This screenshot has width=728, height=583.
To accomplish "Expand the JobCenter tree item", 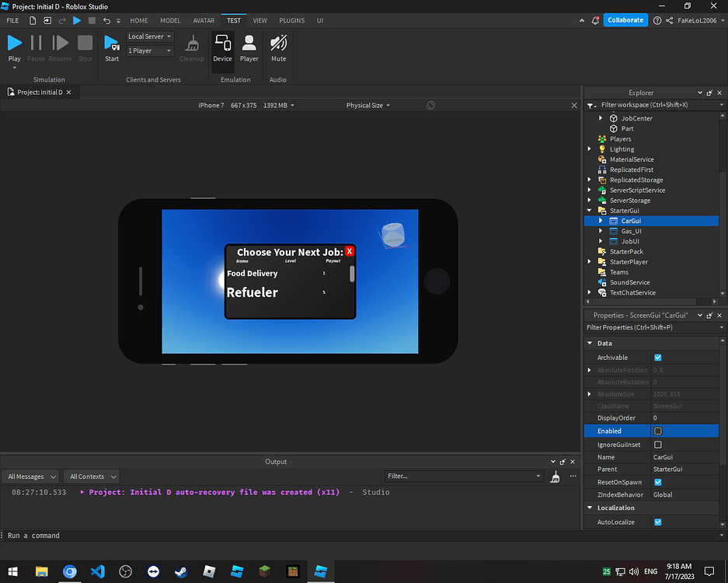I will tap(601, 118).
